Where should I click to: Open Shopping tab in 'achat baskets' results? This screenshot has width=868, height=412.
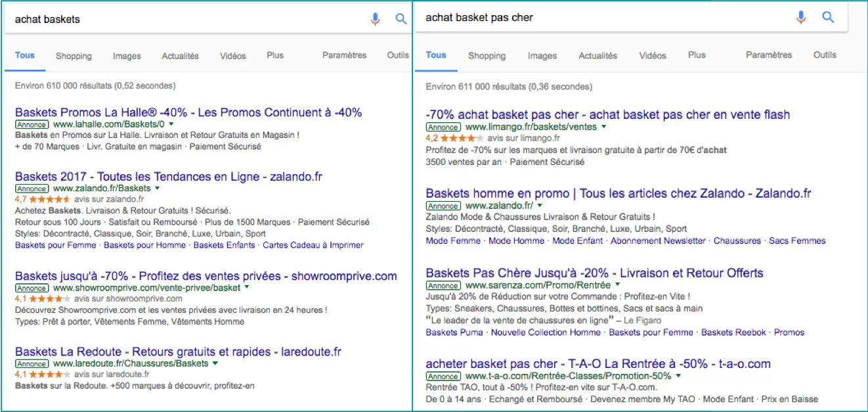74,56
